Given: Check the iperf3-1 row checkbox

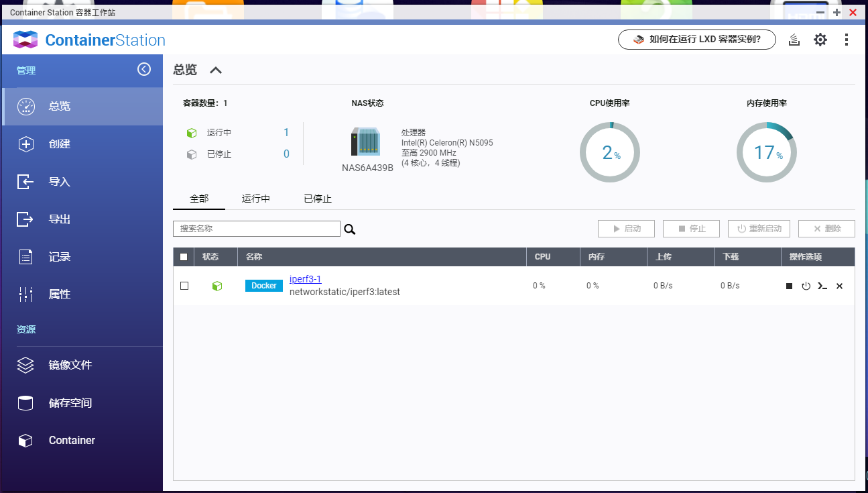Looking at the screenshot, I should (184, 286).
